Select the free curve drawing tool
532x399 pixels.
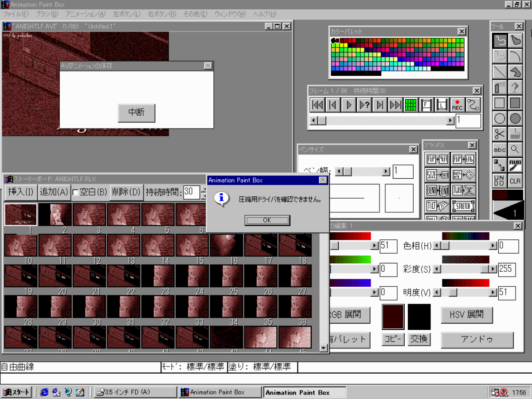(x=499, y=40)
